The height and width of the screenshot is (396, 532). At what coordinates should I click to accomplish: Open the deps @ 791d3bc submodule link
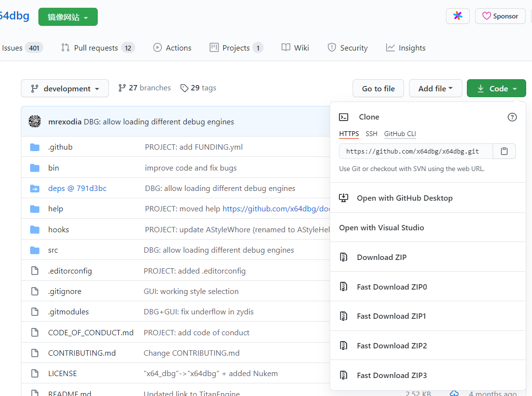[77, 188]
